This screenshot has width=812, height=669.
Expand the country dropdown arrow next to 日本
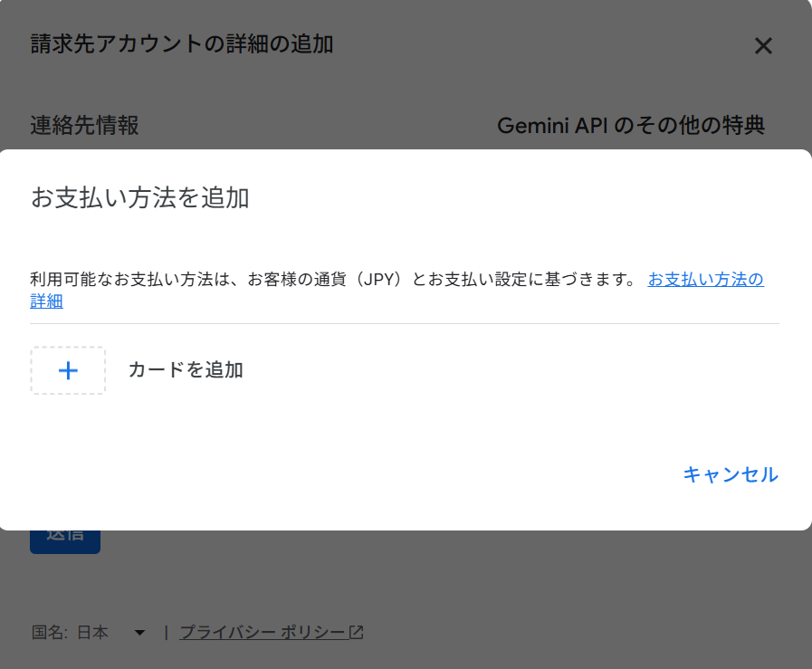tap(139, 633)
